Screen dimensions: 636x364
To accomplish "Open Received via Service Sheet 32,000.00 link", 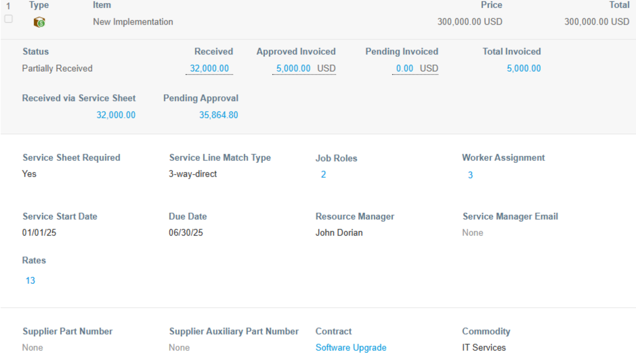I will click(x=116, y=115).
